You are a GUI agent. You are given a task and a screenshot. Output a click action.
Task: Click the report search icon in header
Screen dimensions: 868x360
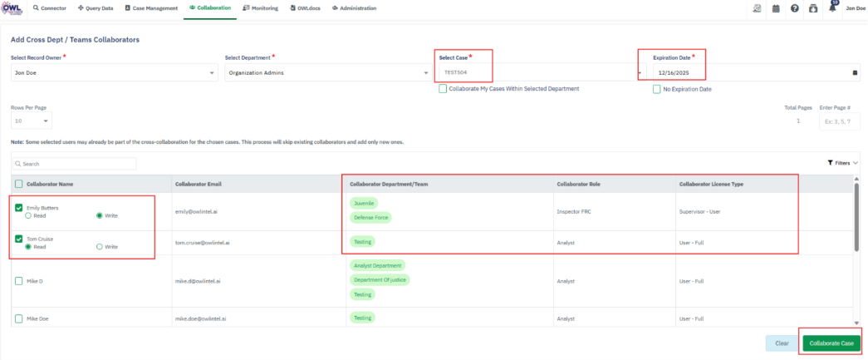[757, 8]
